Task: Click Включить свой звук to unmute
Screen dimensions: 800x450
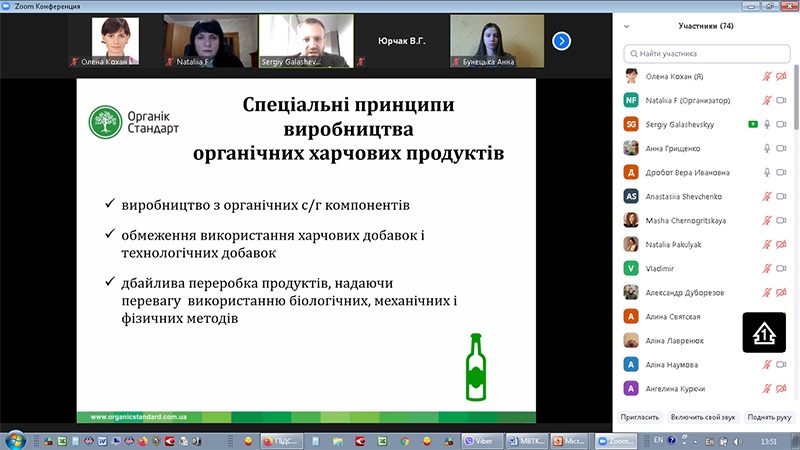Action: pos(703,417)
